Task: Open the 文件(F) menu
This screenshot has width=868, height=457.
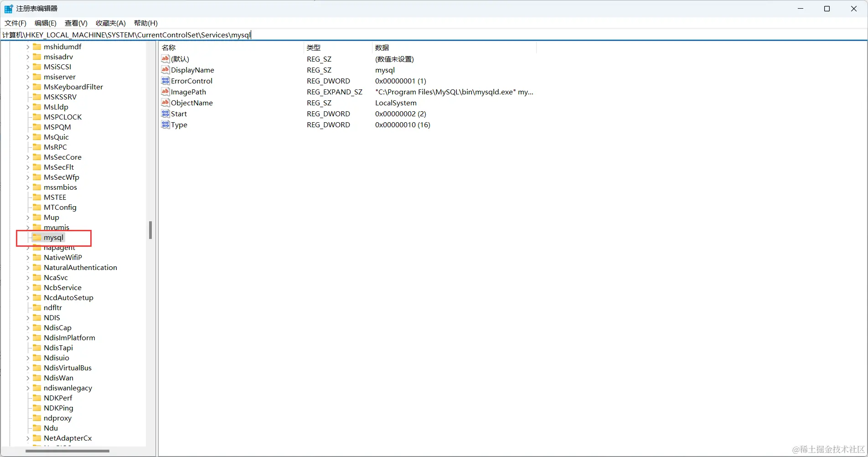Action: click(x=15, y=23)
